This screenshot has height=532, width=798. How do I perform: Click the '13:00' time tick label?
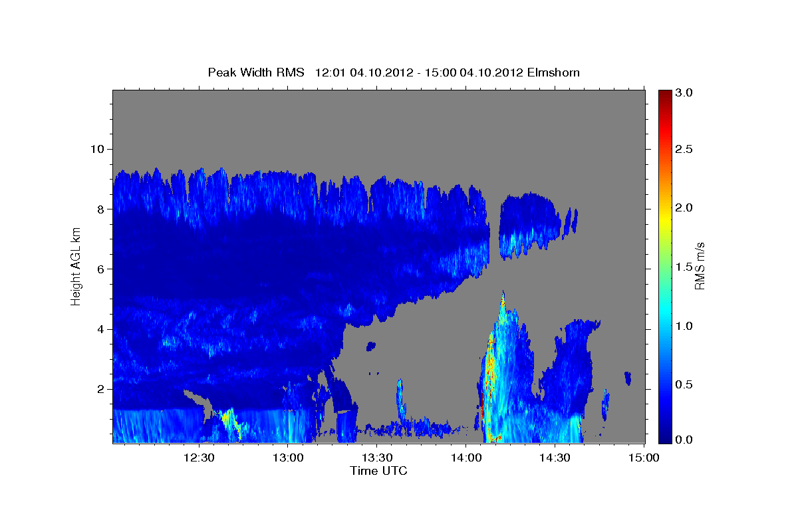[288, 458]
